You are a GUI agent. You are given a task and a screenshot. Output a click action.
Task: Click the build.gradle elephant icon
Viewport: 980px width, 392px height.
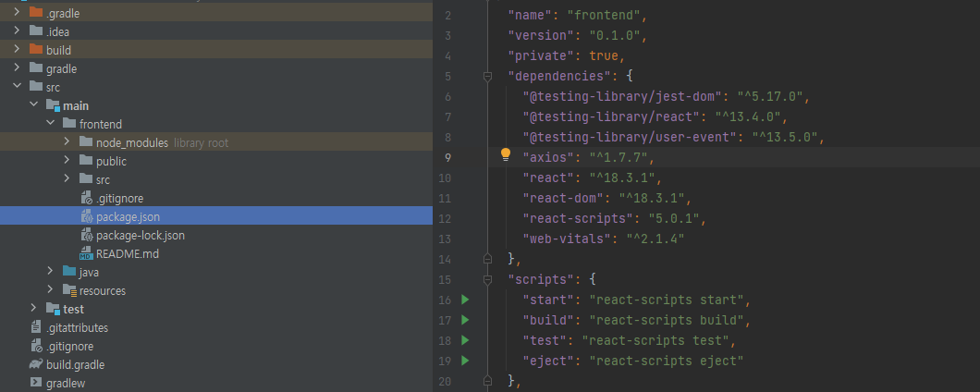click(x=36, y=364)
